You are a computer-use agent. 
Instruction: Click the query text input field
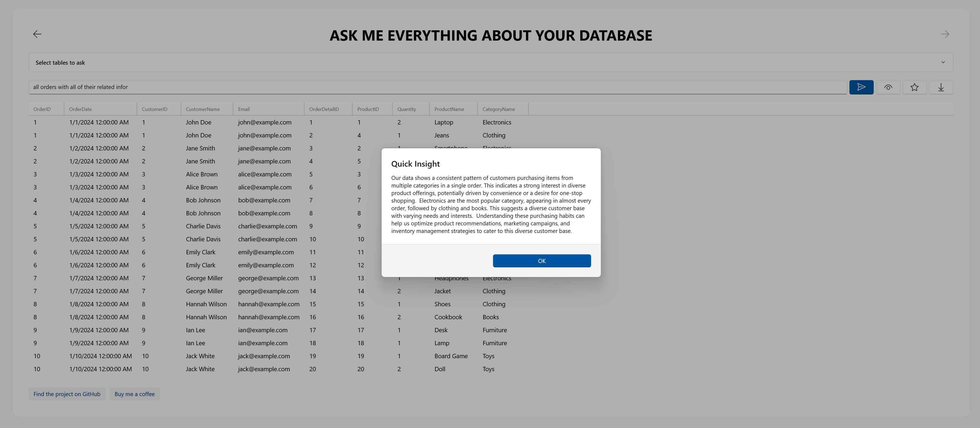[x=438, y=87]
